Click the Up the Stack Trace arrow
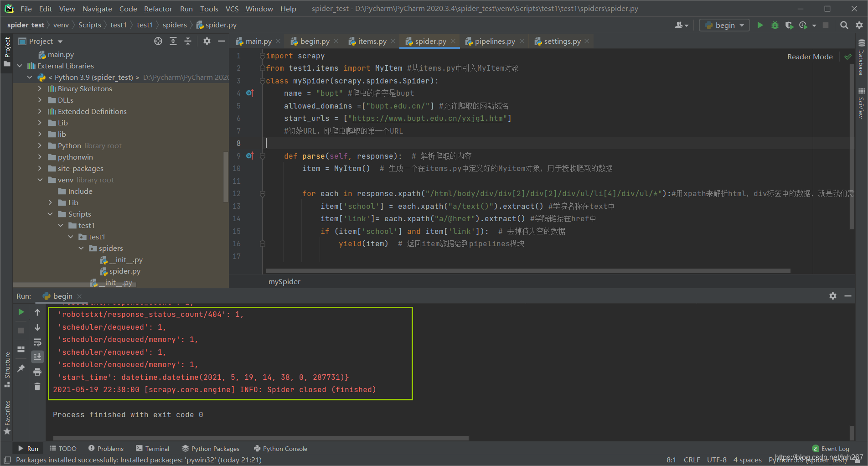 [37, 312]
